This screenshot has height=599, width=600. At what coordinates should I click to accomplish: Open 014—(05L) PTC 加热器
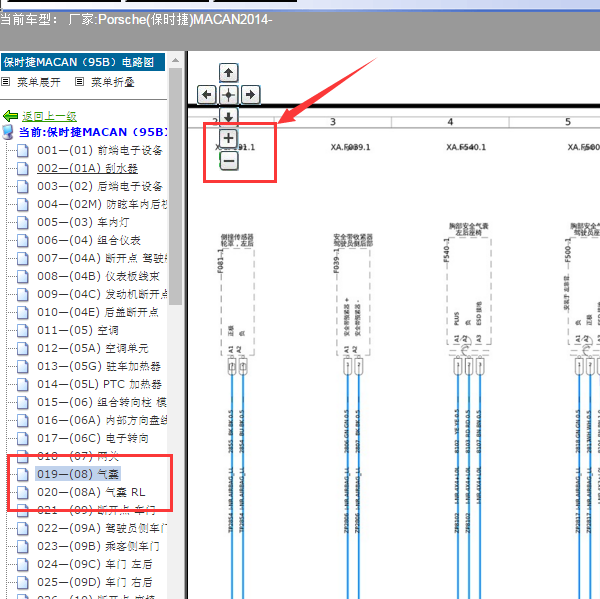coord(99,384)
